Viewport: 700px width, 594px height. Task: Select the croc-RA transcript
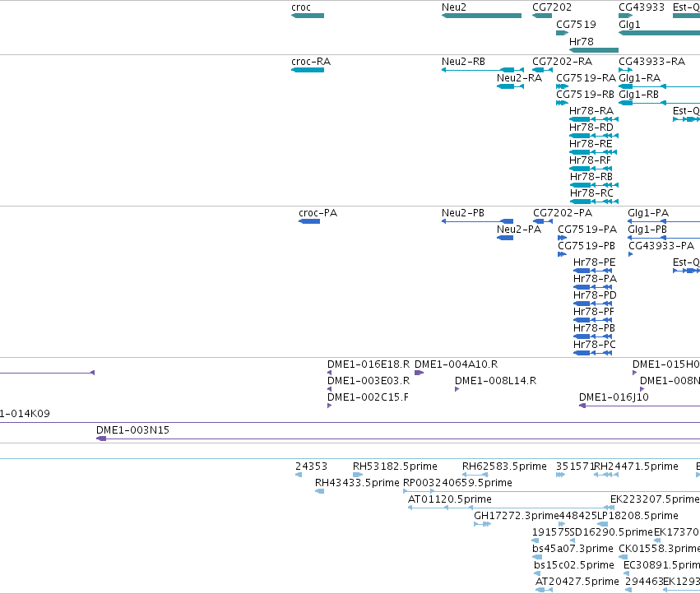[308, 70]
